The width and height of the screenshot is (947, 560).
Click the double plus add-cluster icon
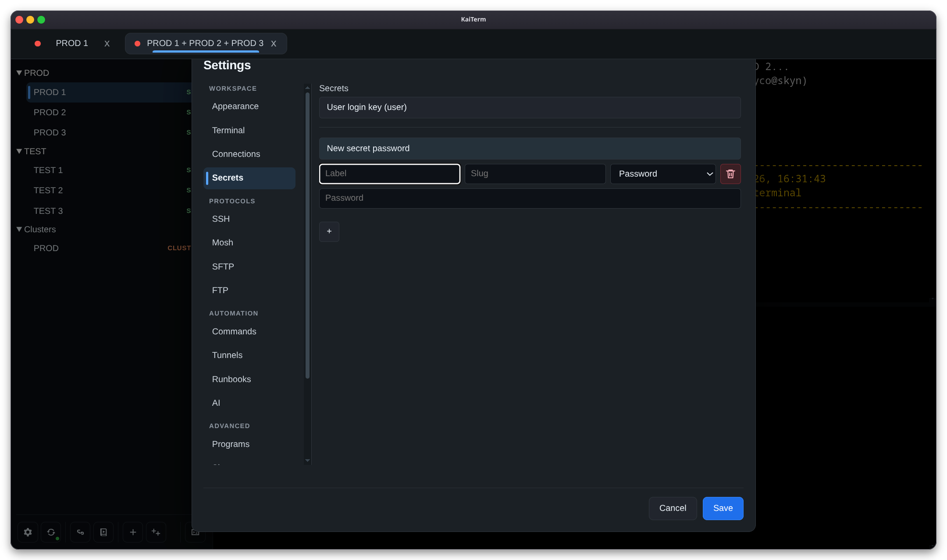tap(156, 532)
